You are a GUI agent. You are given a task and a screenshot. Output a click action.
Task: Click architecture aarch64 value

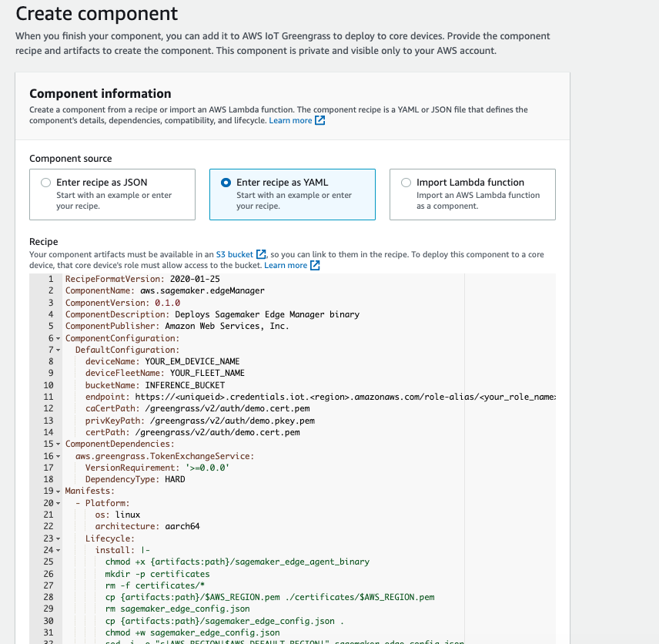(182, 526)
